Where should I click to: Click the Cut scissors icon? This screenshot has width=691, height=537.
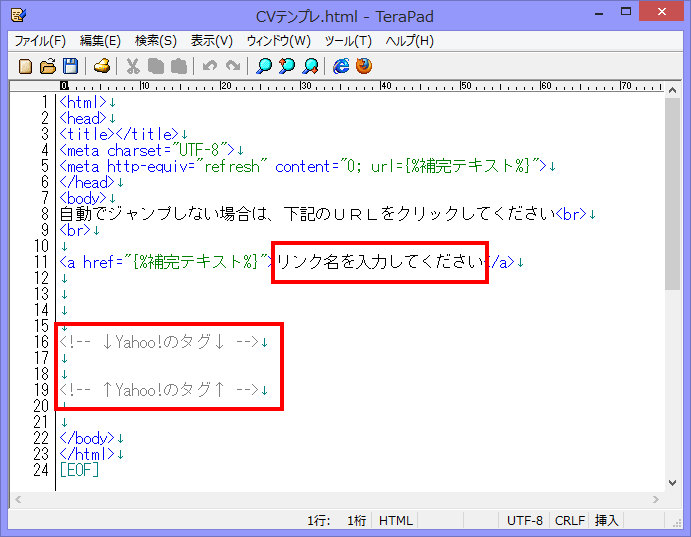click(x=133, y=67)
